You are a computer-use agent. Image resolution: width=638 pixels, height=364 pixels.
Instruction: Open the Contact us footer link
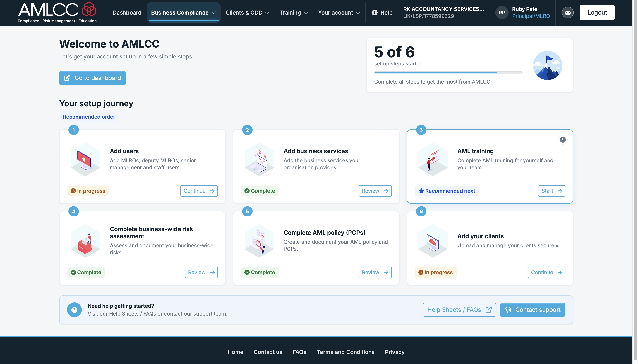pyautogui.click(x=268, y=352)
